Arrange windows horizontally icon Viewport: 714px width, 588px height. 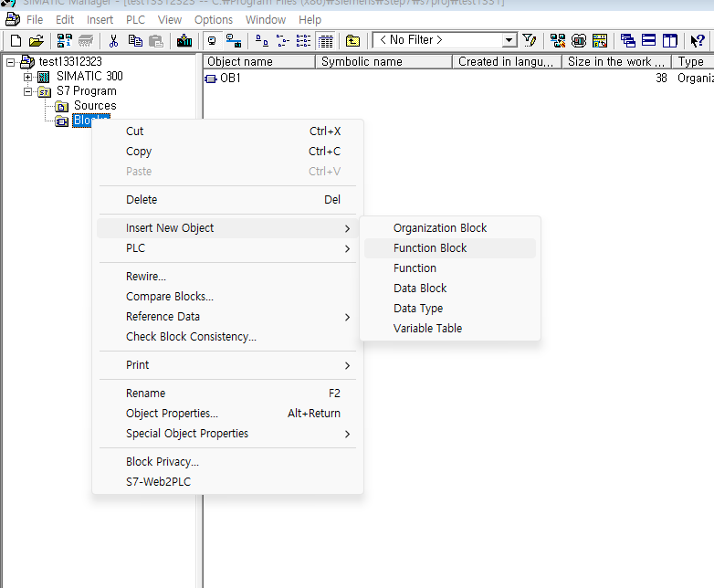pyautogui.click(x=648, y=40)
